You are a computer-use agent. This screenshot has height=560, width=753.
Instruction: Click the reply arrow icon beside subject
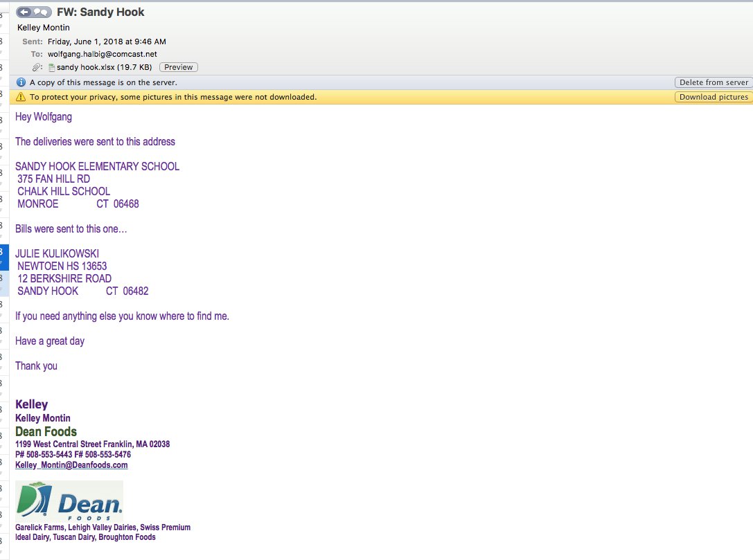coord(24,12)
